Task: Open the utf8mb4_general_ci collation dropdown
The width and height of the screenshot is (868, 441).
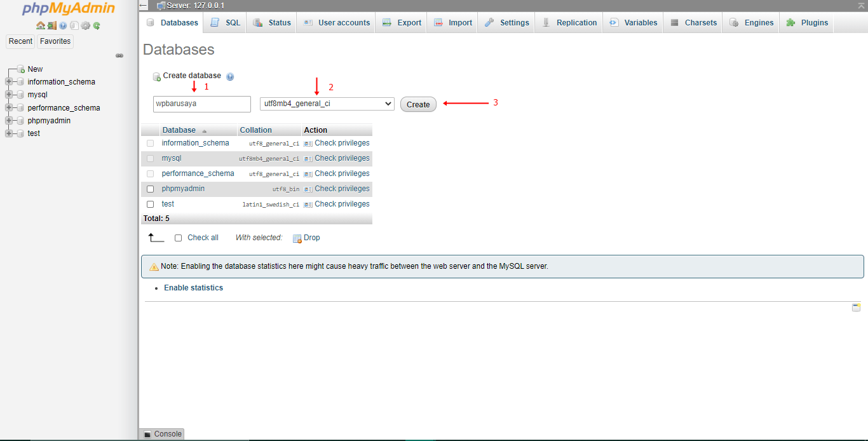Action: pos(327,104)
